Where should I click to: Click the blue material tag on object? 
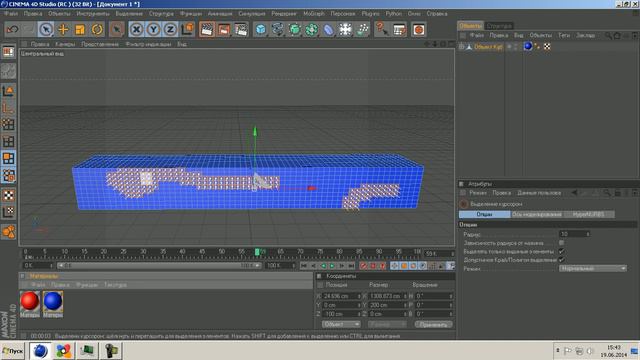(528, 46)
